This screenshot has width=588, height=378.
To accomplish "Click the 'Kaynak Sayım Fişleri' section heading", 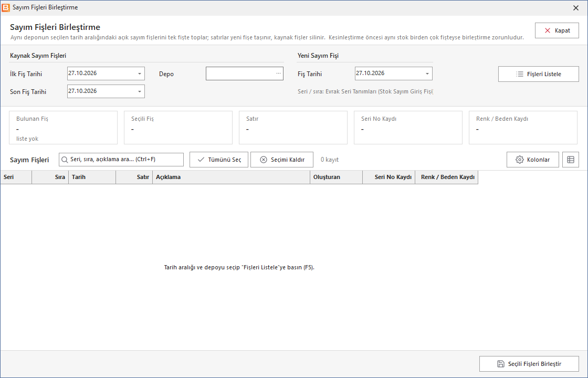I will 38,56.
